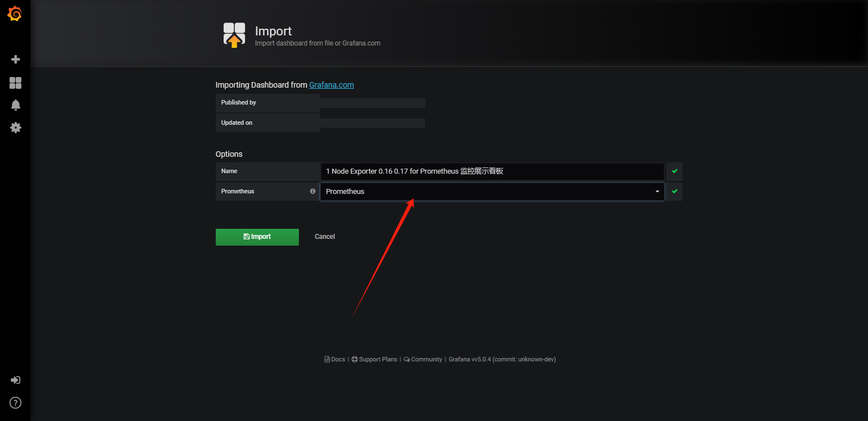Click the info icon beside Prometheus label
868x421 pixels.
(313, 191)
